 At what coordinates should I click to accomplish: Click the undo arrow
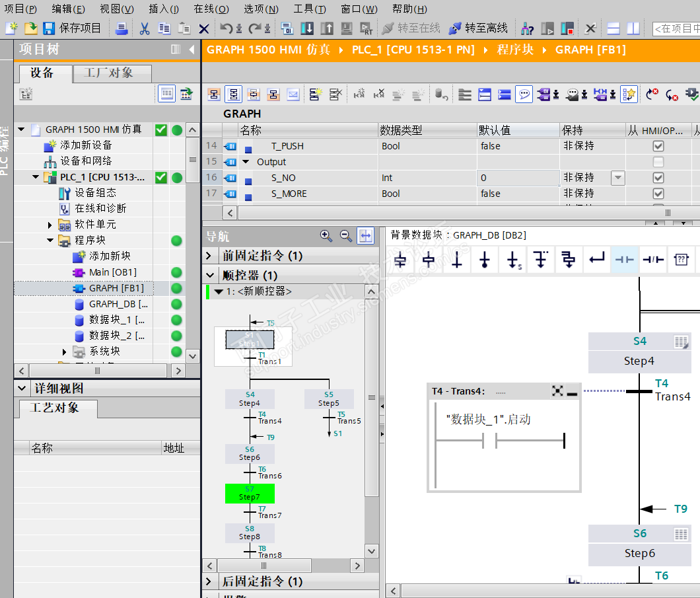pyautogui.click(x=227, y=28)
